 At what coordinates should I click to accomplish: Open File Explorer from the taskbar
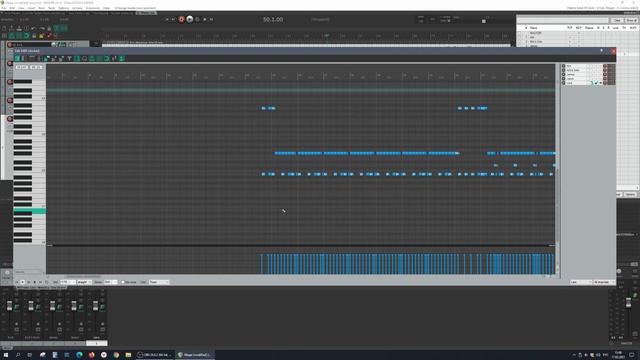[128, 355]
